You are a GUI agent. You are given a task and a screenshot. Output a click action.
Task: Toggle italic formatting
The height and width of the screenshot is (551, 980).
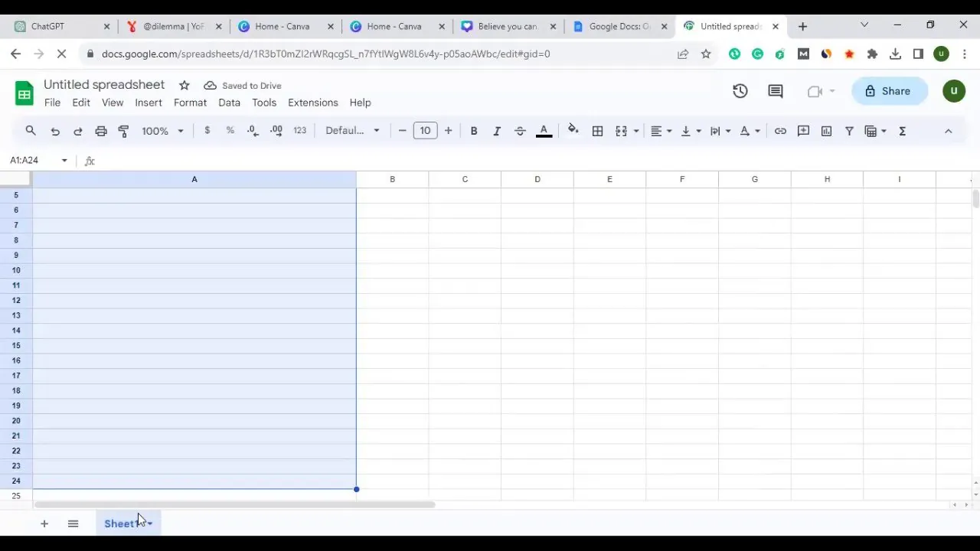coord(496,131)
